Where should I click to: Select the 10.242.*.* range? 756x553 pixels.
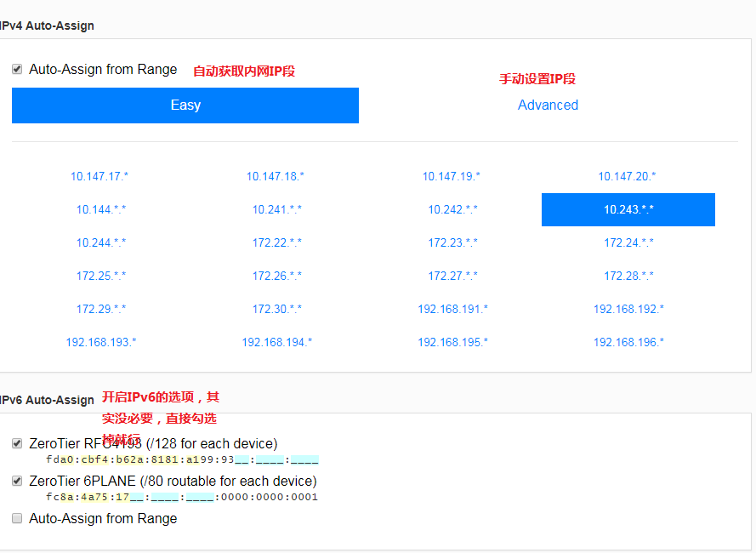pos(452,210)
